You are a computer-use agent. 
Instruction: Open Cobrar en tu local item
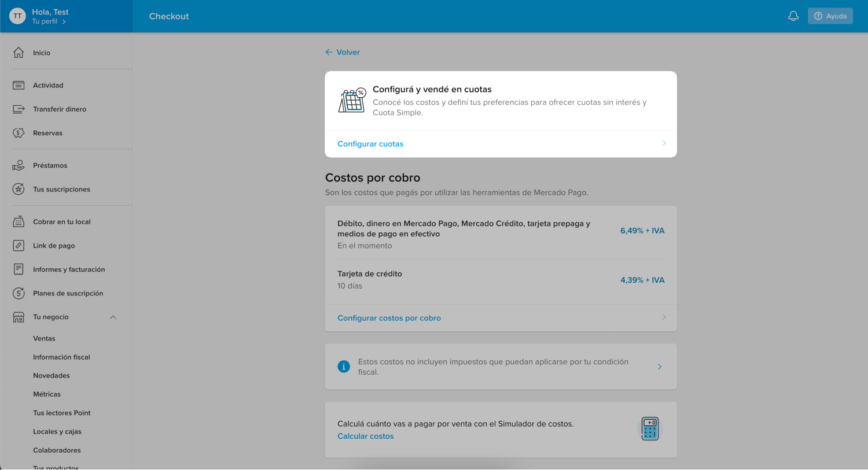point(62,221)
